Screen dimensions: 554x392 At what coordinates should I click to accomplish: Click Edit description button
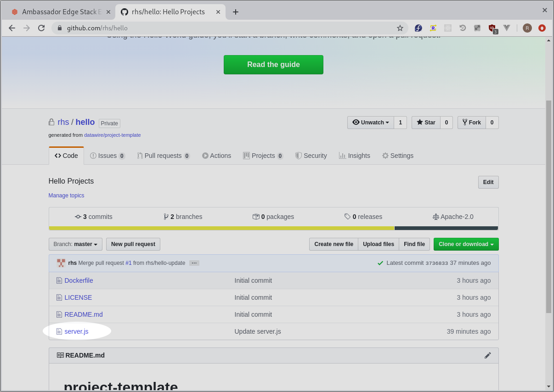pyautogui.click(x=488, y=182)
